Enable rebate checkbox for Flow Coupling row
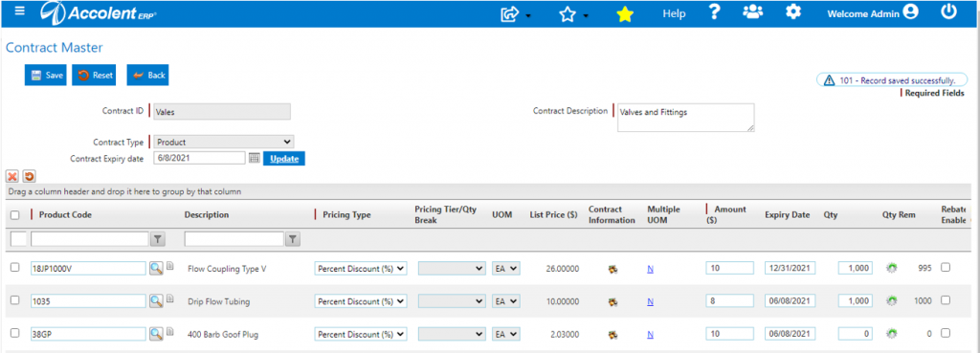 pyautogui.click(x=946, y=267)
